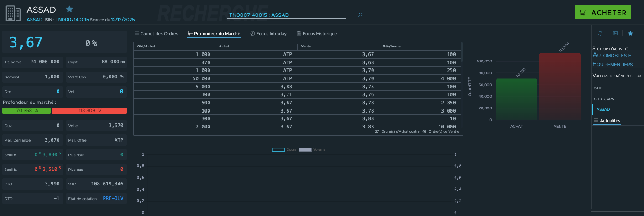Toggle the Volume legend in the chart
The height and width of the screenshot is (216, 644).
[x=305, y=149]
